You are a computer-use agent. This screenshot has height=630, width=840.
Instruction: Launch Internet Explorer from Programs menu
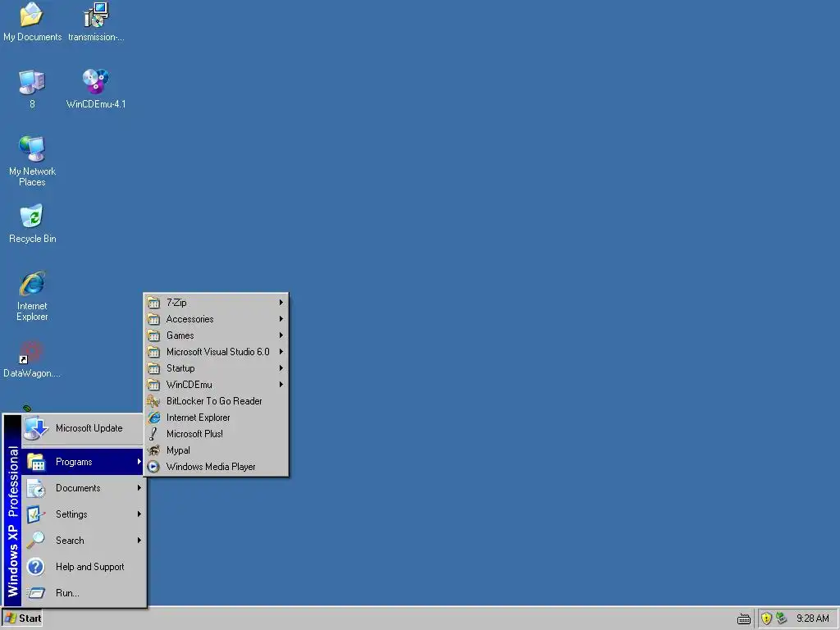pos(216,418)
